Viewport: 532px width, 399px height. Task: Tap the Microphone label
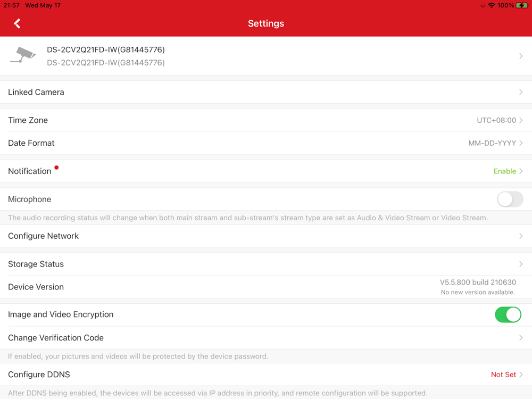[29, 199]
